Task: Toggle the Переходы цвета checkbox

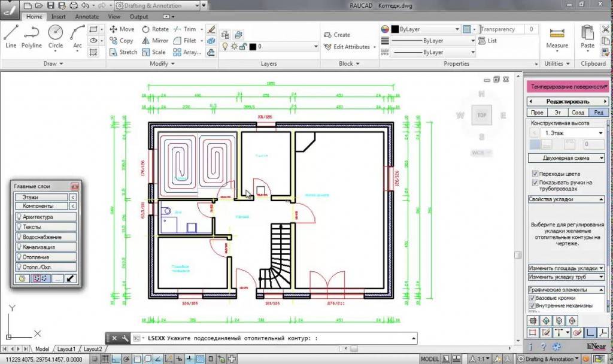Action: pos(535,174)
